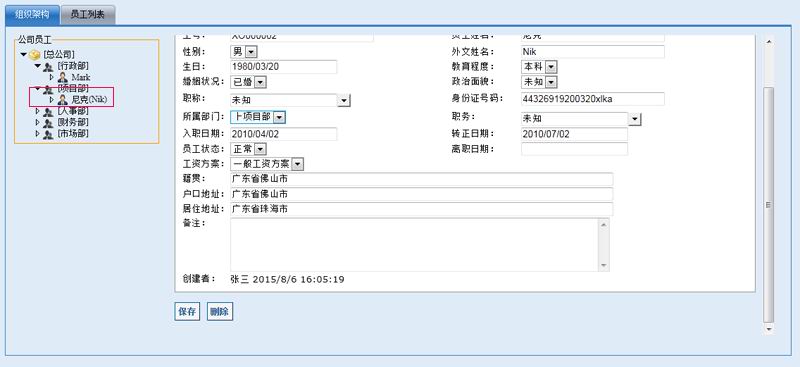
Task: Open the 职称 title combo box arrow
Action: coord(344,101)
